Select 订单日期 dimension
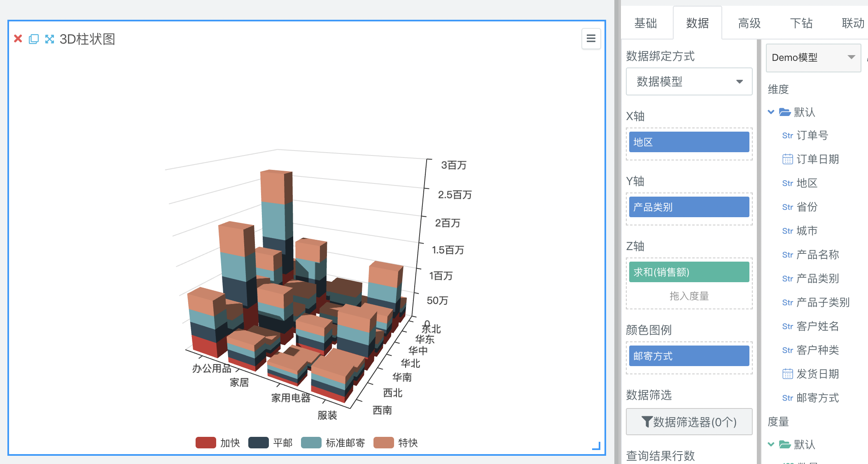Screen dimensions: 868x464 click(x=817, y=159)
